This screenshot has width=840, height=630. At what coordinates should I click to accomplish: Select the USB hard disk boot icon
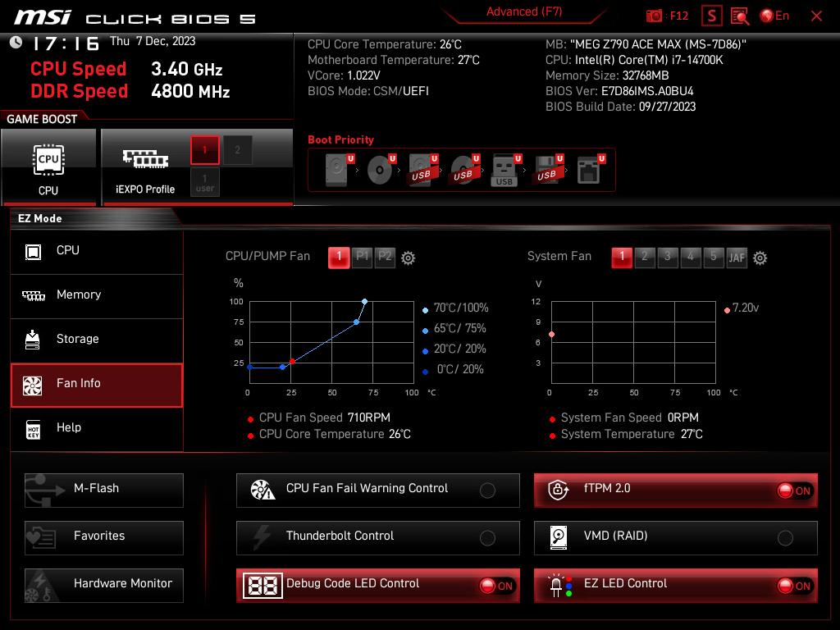pos(422,170)
